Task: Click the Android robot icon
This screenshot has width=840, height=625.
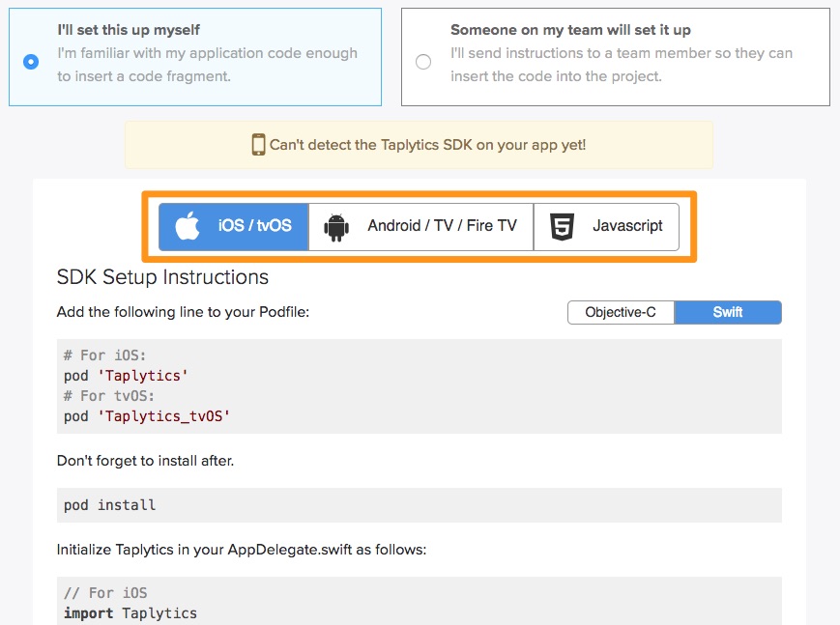Action: pos(336,228)
